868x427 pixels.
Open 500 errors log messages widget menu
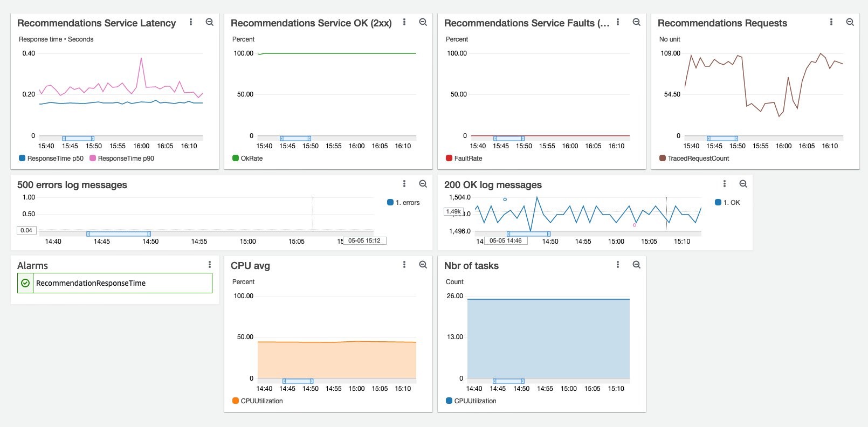pos(404,184)
